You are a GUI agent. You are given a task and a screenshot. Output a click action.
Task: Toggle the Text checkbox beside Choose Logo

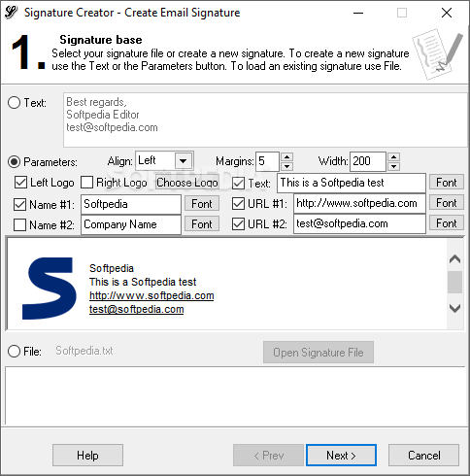point(239,184)
